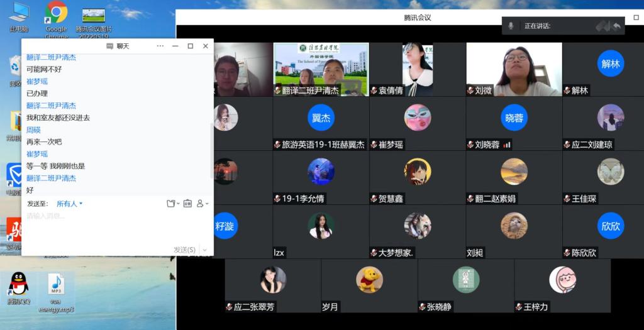This screenshot has height=330, width=644.
Task: Open 腾讯会议图片 20220519 desktop image file
Action: tap(94, 19)
